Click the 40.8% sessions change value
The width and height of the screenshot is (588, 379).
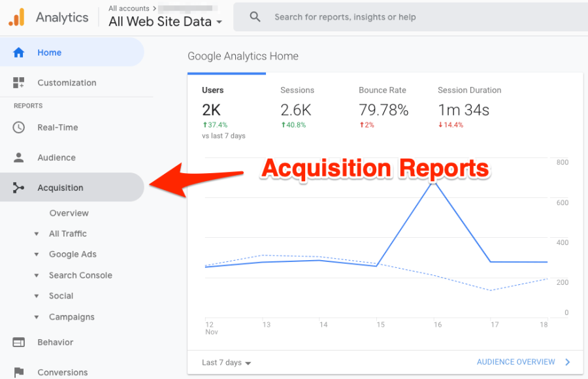293,125
